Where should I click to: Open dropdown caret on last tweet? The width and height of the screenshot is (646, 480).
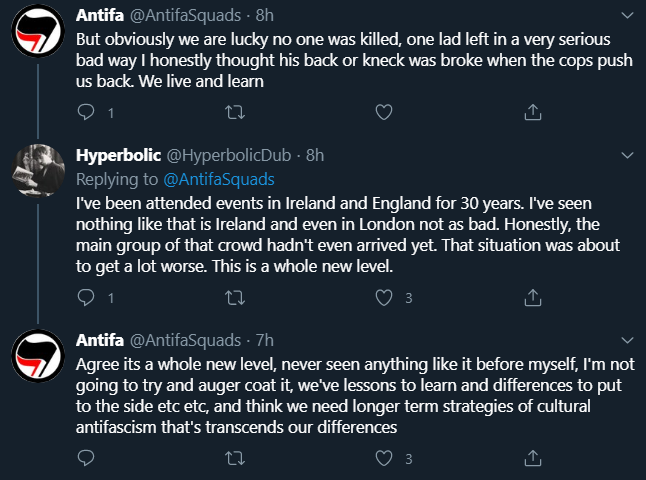pos(627,341)
